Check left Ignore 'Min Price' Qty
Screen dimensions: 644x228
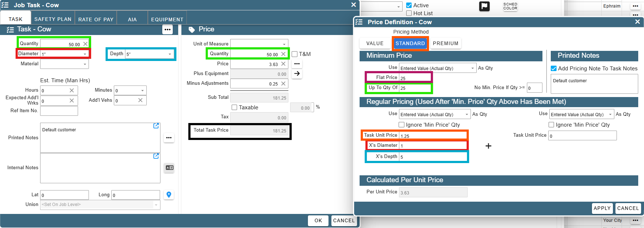tap(402, 125)
